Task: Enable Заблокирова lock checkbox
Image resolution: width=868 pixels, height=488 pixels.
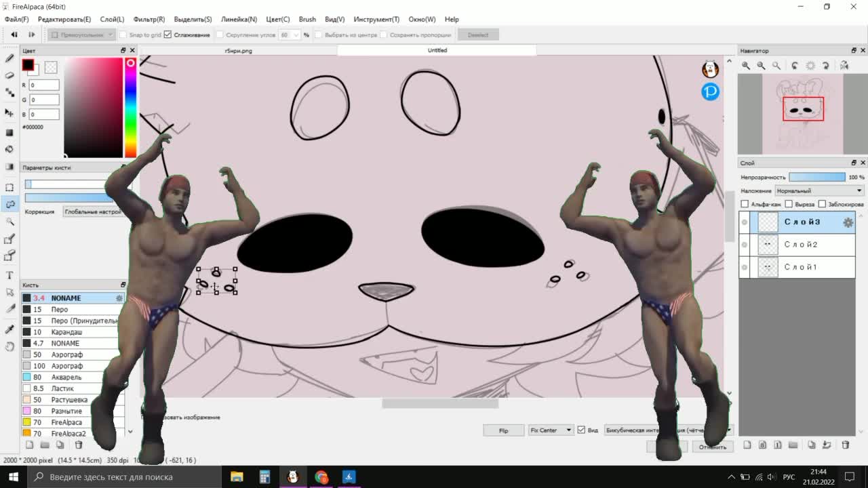Action: [822, 204]
